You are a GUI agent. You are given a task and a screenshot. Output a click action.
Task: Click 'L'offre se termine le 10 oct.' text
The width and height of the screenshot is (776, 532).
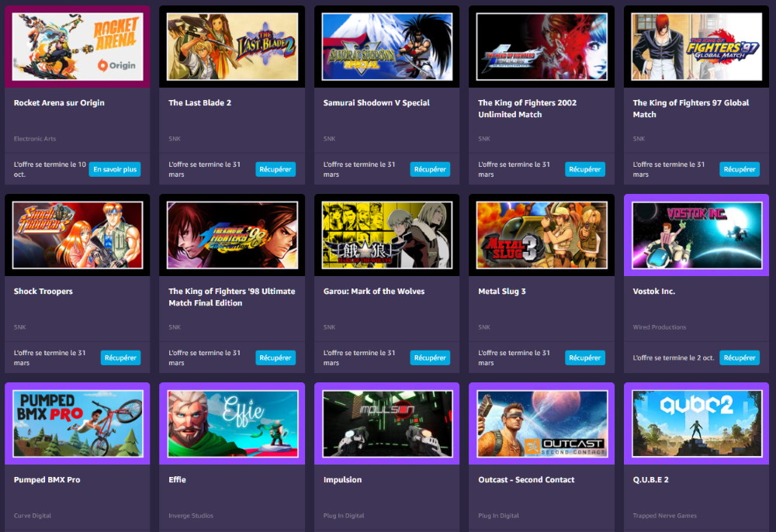(x=50, y=169)
